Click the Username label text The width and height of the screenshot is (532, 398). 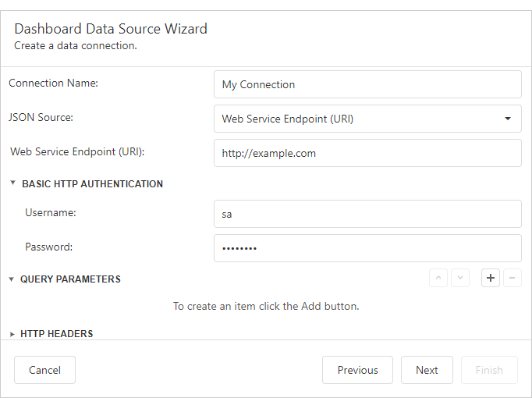51,212
